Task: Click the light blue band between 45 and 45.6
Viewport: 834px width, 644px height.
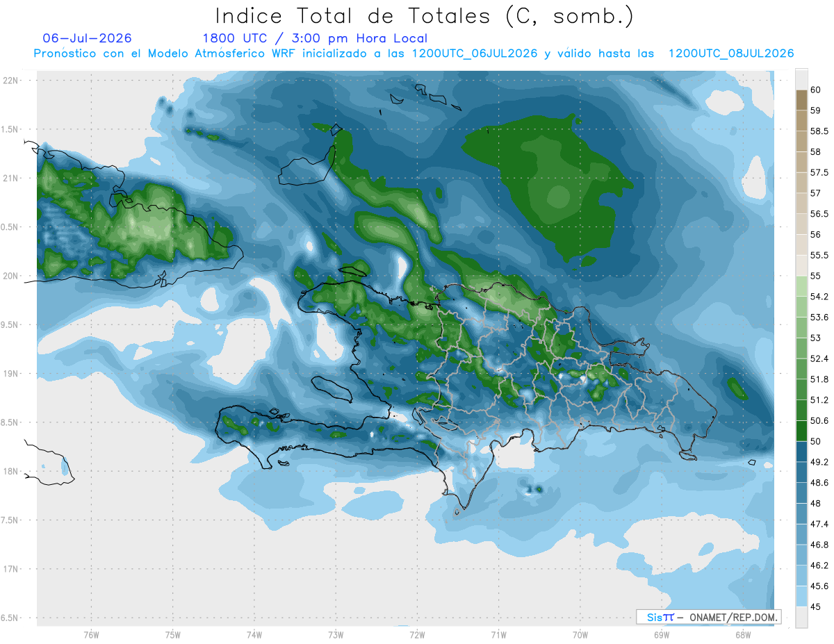Action: click(x=801, y=596)
